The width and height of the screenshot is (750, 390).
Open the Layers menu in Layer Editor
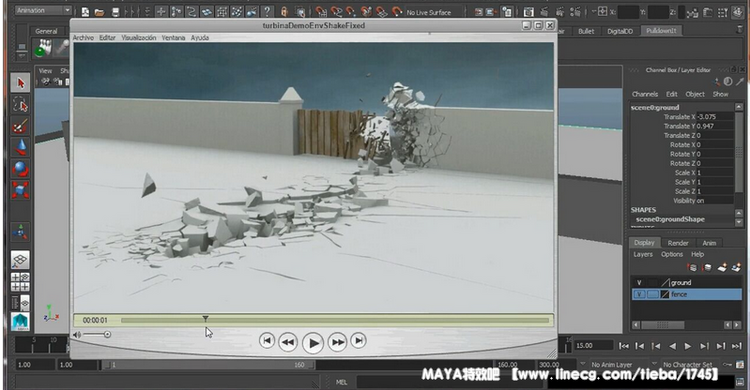(x=643, y=255)
